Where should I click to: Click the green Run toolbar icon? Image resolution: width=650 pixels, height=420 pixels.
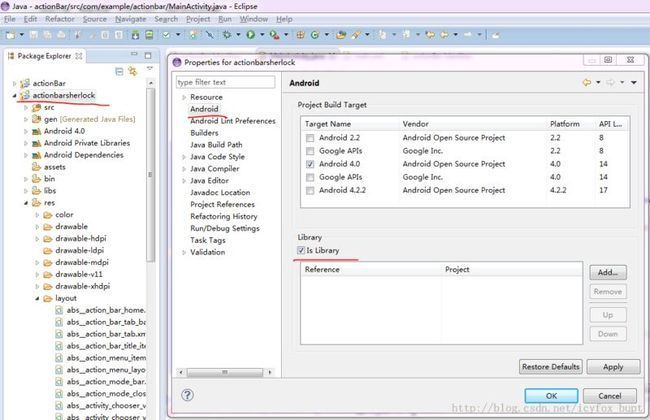[250, 35]
